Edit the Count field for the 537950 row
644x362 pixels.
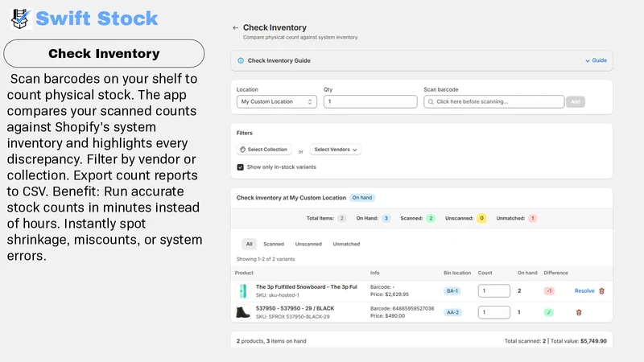[x=494, y=312]
